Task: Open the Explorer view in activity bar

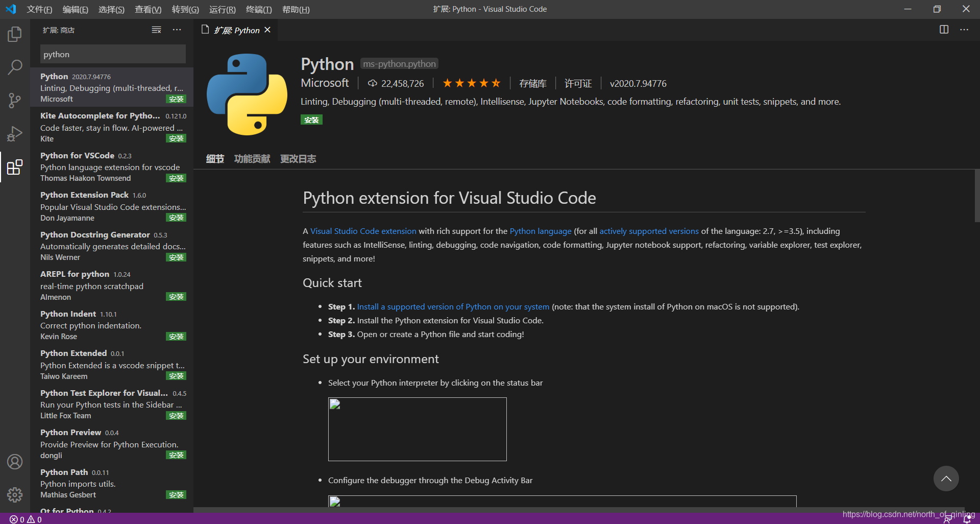Action: click(15, 34)
